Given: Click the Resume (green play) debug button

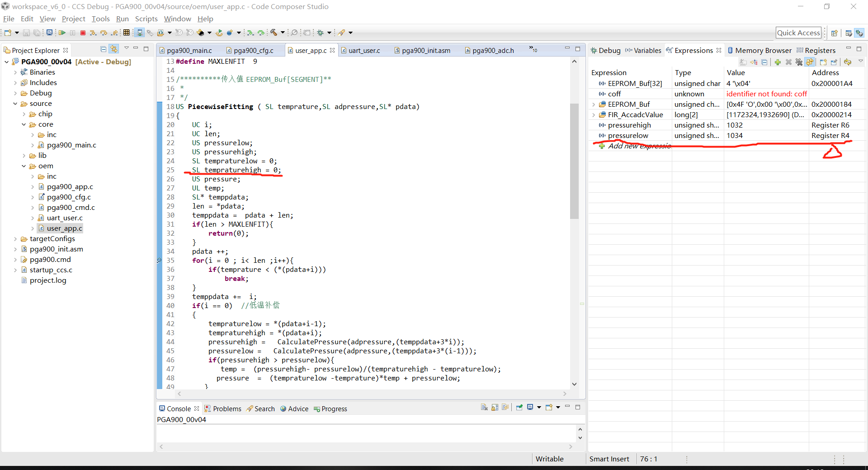Looking at the screenshot, I should pos(62,33).
